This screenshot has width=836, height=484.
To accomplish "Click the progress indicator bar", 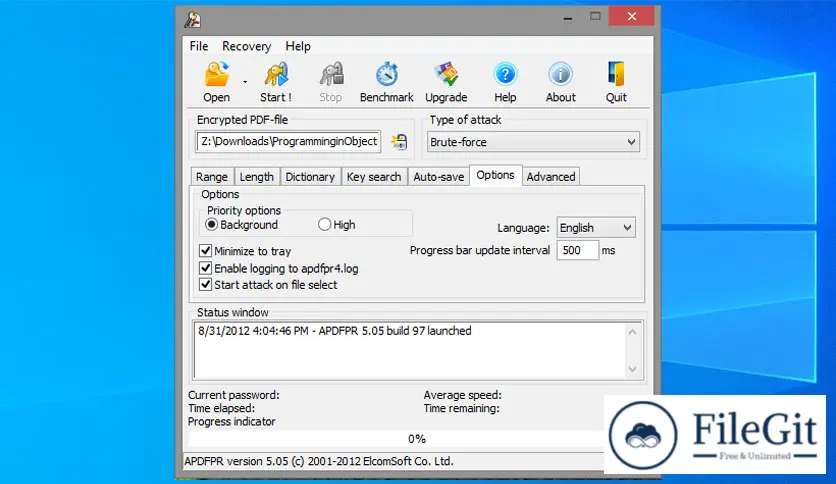I will (x=416, y=439).
